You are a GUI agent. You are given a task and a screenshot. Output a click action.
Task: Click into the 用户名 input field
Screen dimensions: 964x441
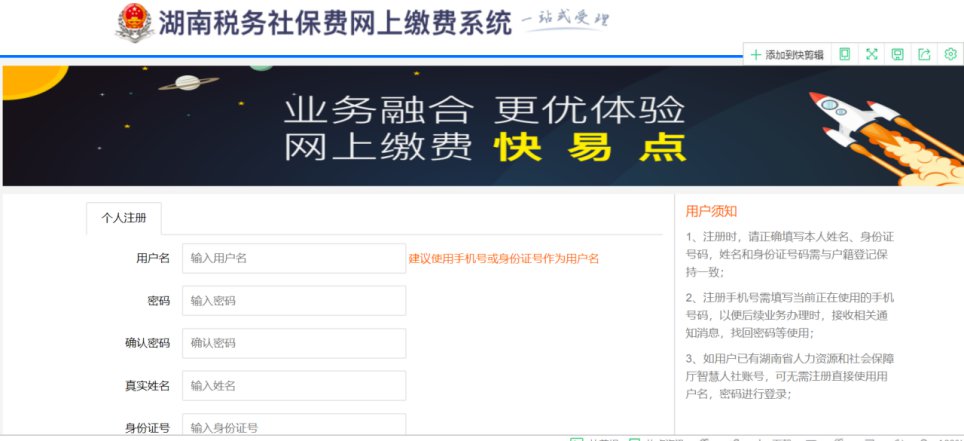click(x=294, y=258)
